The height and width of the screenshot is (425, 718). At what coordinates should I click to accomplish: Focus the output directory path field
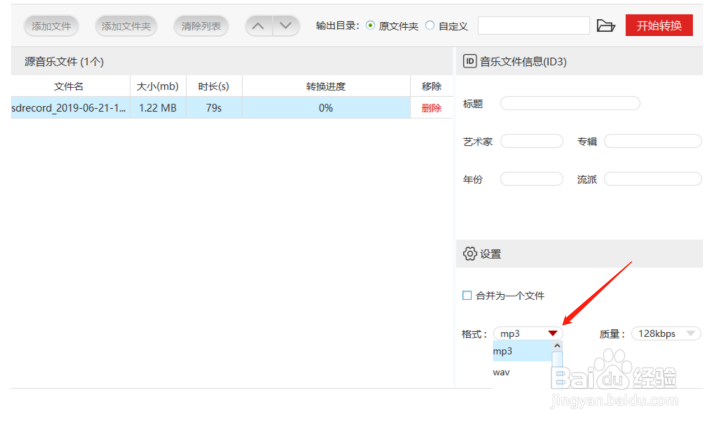click(533, 26)
